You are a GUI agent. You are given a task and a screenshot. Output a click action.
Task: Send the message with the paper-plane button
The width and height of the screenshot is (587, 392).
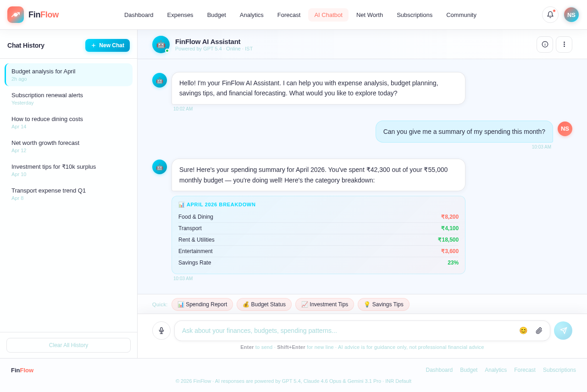(563, 331)
